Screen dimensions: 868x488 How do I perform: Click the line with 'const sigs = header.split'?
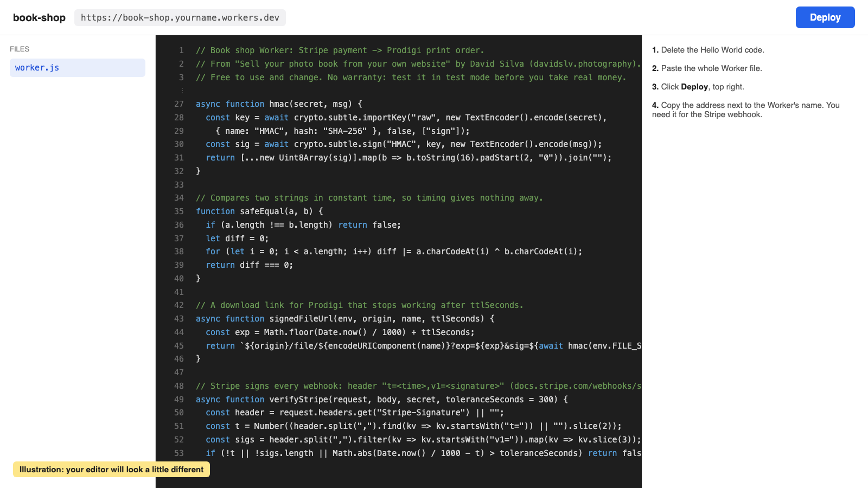point(423,440)
